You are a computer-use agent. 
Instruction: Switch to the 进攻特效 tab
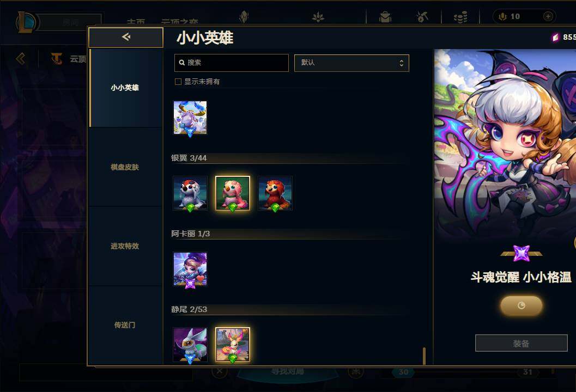(x=125, y=246)
